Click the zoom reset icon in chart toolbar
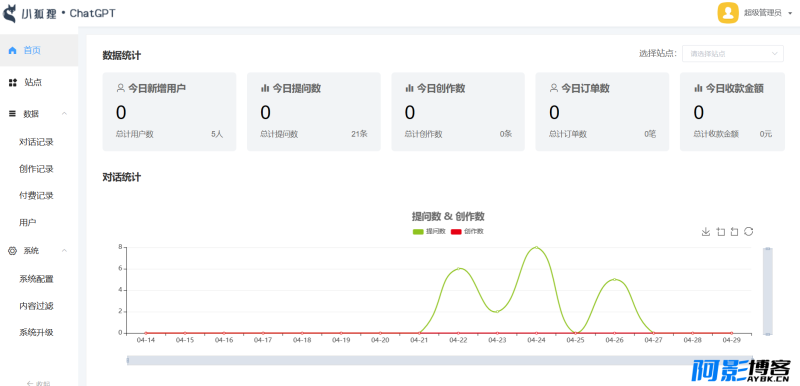 click(x=734, y=231)
